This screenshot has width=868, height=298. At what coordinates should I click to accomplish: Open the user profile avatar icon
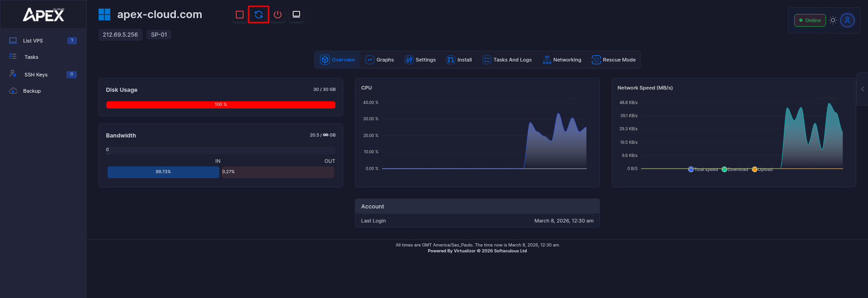coord(847,20)
